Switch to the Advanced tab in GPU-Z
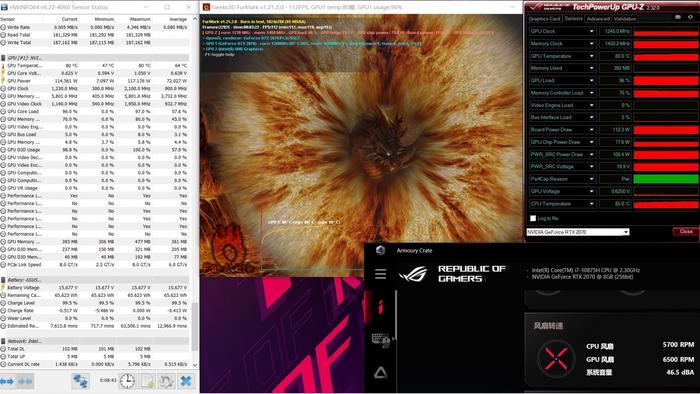The image size is (700, 394). coord(598,19)
